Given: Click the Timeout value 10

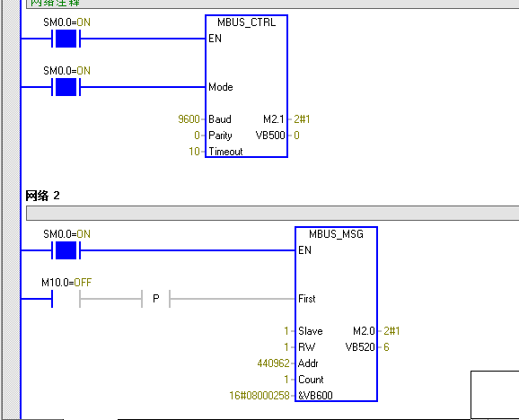Looking at the screenshot, I should (x=194, y=152).
